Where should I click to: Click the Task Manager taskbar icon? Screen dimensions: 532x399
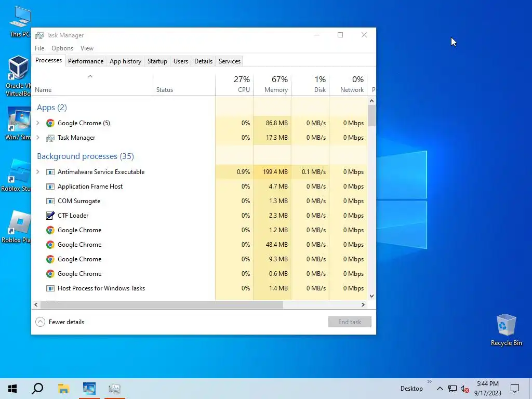point(115,389)
